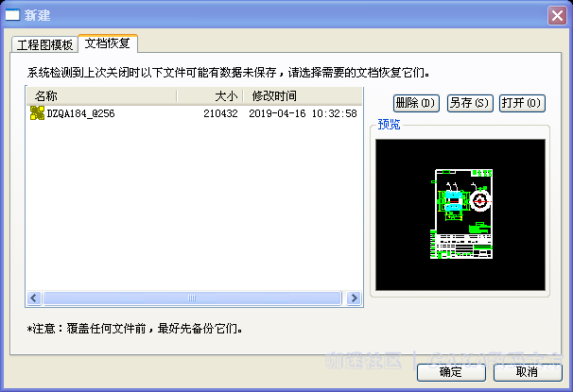Confirm with the 确定 button

[x=451, y=372]
